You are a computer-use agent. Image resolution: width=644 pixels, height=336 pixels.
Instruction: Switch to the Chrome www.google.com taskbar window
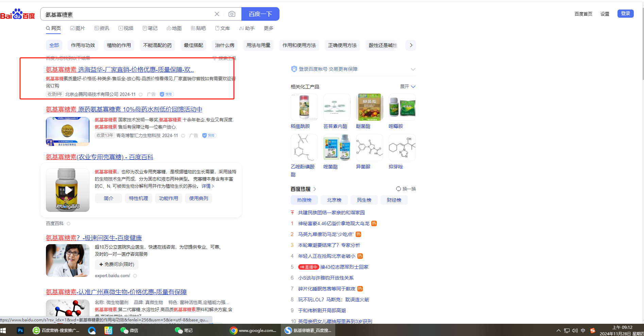(x=253, y=330)
